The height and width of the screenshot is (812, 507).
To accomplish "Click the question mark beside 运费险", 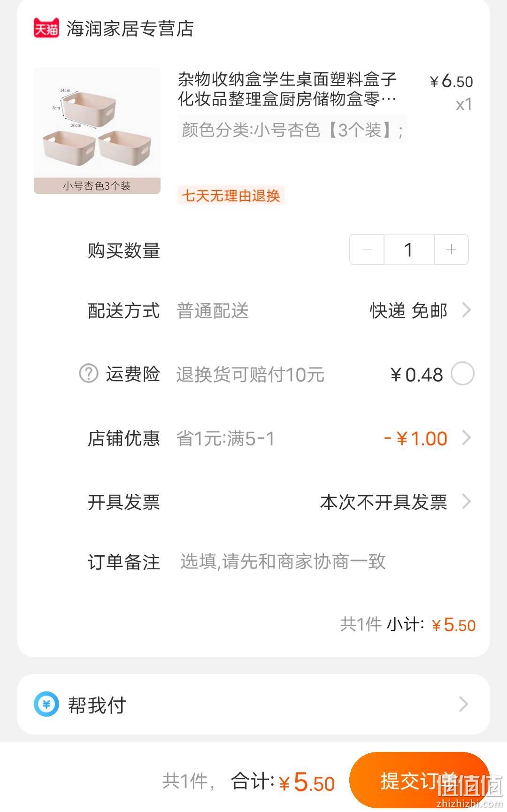I will click(88, 374).
